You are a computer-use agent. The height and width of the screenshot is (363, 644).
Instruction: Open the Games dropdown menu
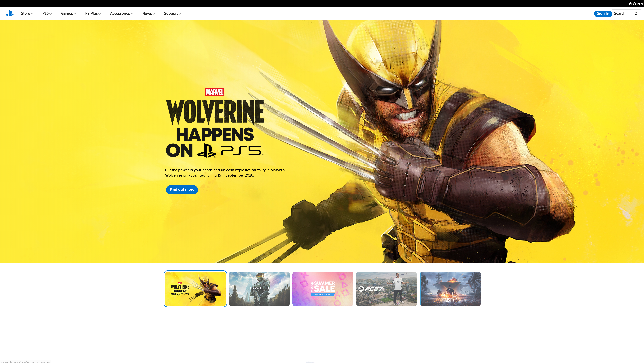pyautogui.click(x=68, y=13)
